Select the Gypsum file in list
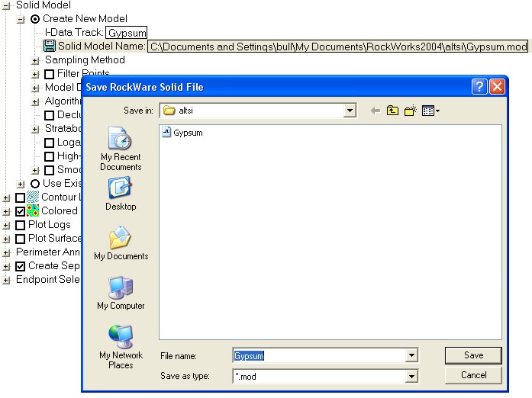Screen dimensions: 532x398 (x=182, y=132)
